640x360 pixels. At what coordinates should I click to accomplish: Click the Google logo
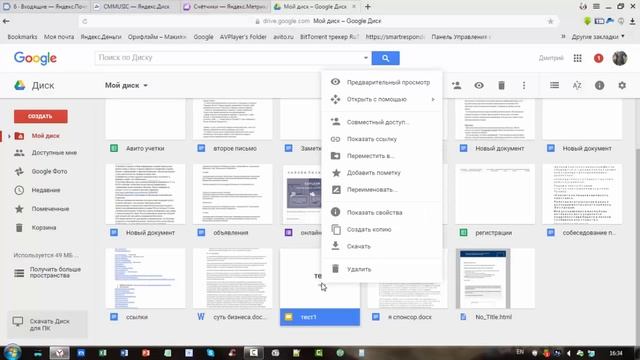tap(35, 58)
